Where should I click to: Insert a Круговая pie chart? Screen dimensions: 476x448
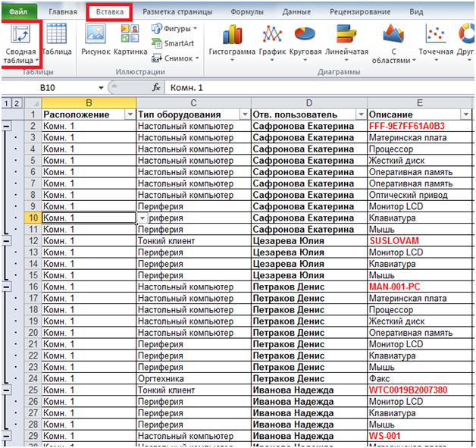tap(305, 34)
